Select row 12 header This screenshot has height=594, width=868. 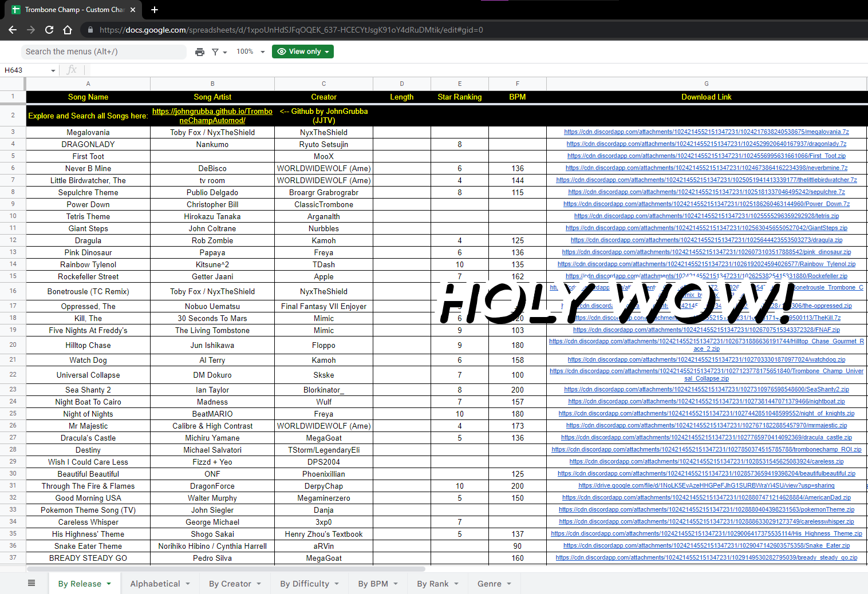[13, 240]
